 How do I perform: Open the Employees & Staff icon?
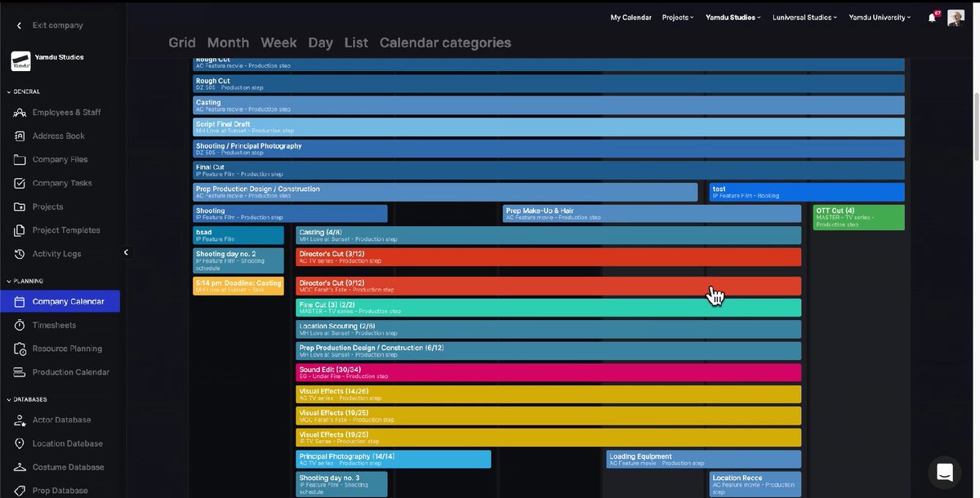coord(20,113)
